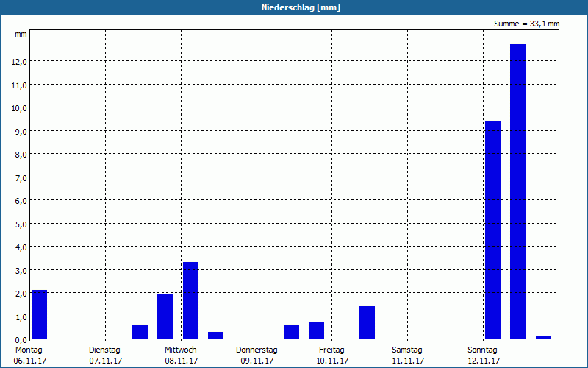Select the 1.4 mm Friday bar
Image resolution: width=588 pixels, height=368 pixels.
pyautogui.click(x=367, y=322)
